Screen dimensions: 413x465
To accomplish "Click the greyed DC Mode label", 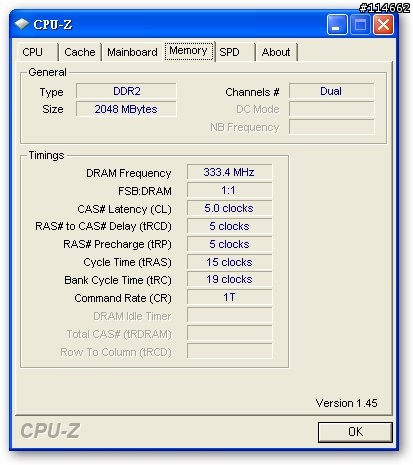I will (x=258, y=109).
